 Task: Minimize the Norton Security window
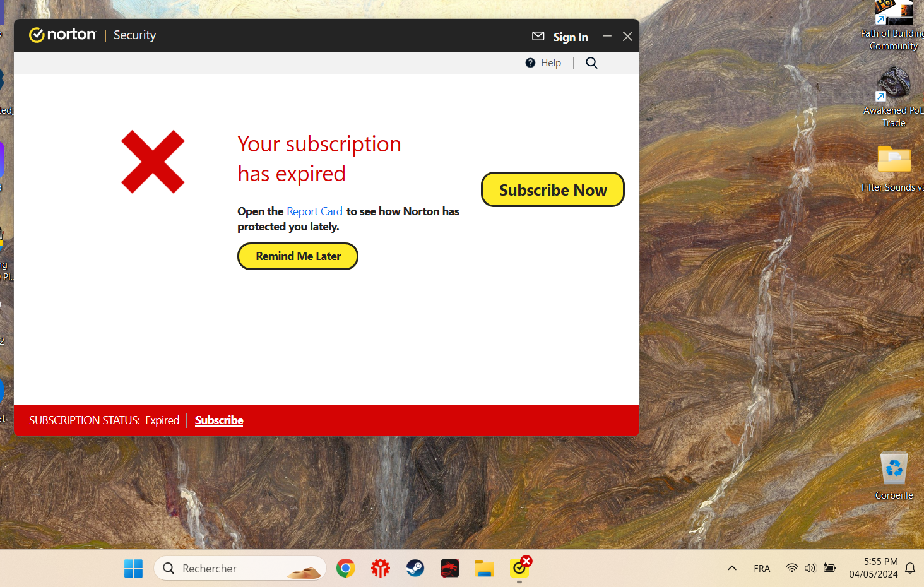pos(607,36)
